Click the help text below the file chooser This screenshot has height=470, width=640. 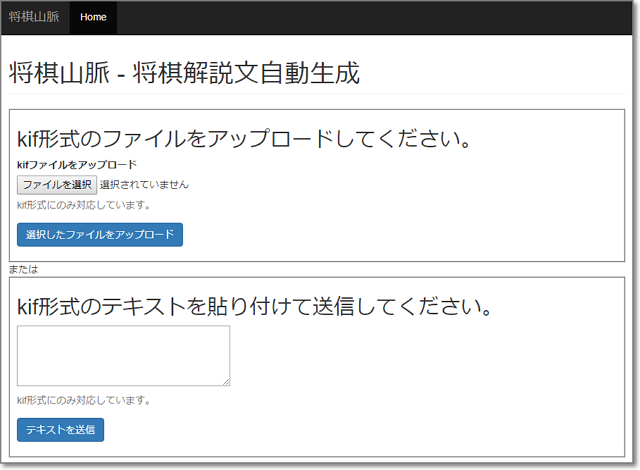(x=84, y=205)
